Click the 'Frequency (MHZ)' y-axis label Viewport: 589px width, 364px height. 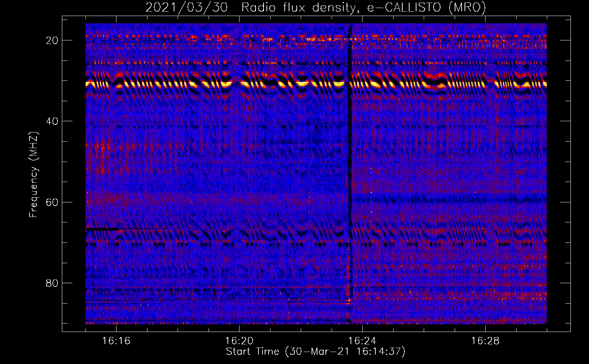pyautogui.click(x=33, y=175)
